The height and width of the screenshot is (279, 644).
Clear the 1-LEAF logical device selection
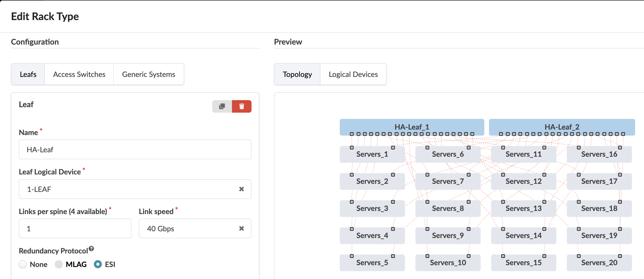(241, 189)
